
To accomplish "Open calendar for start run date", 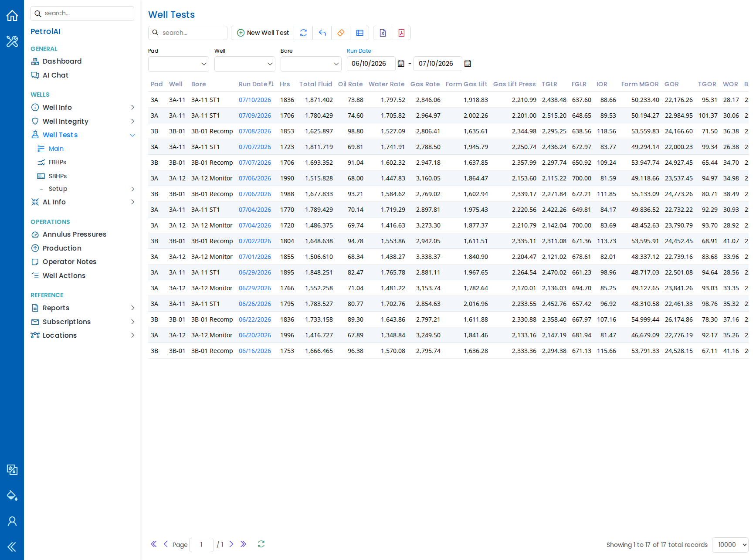I will pos(401,64).
